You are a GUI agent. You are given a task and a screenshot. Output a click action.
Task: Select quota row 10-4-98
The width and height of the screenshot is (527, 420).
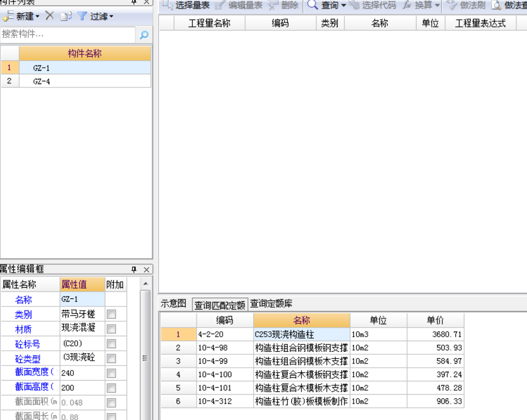pyautogui.click(x=312, y=348)
